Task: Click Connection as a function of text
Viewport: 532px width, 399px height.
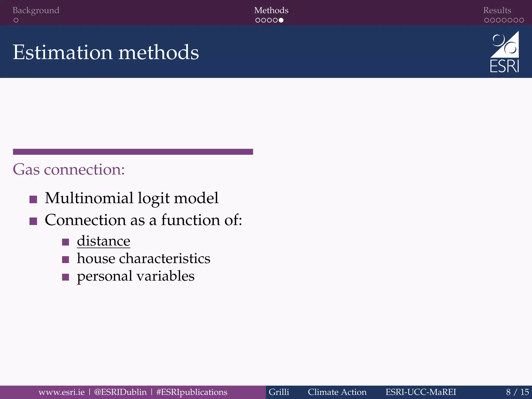Action: (143, 220)
